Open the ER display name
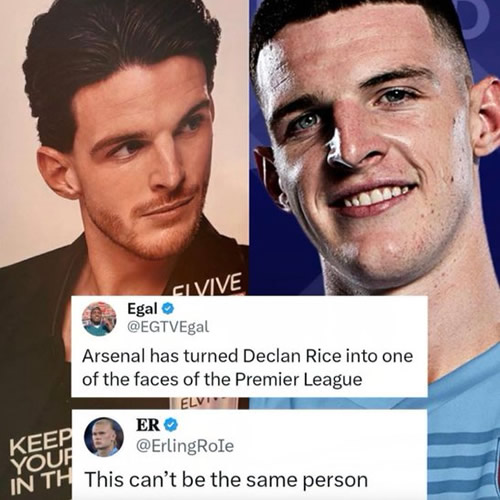The image size is (500, 500). pos(149,425)
